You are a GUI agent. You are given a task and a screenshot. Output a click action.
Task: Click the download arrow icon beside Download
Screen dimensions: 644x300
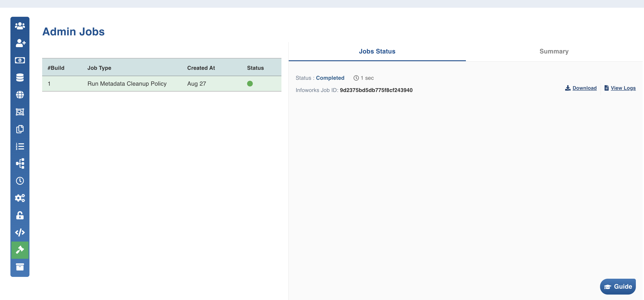pos(567,88)
